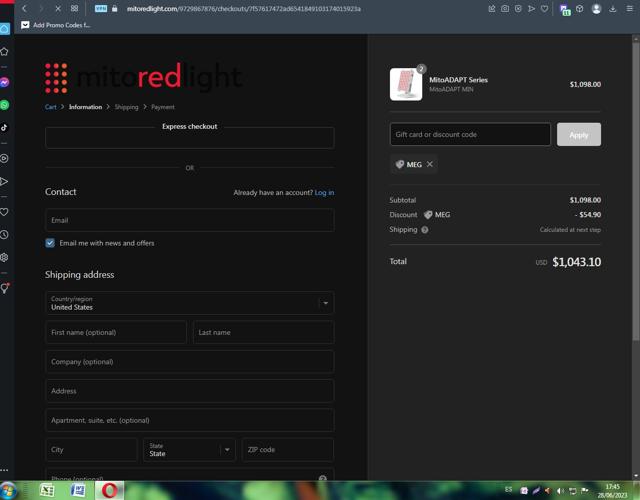
Task: Focus the gift card or discount code field
Action: pos(470,134)
